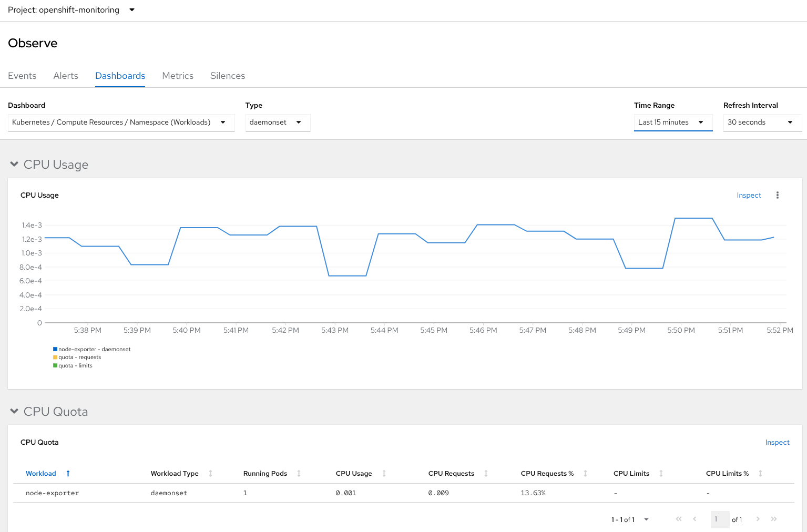The height and width of the screenshot is (532, 807).
Task: Sort by CPU Usage column icon
Action: tap(384, 474)
